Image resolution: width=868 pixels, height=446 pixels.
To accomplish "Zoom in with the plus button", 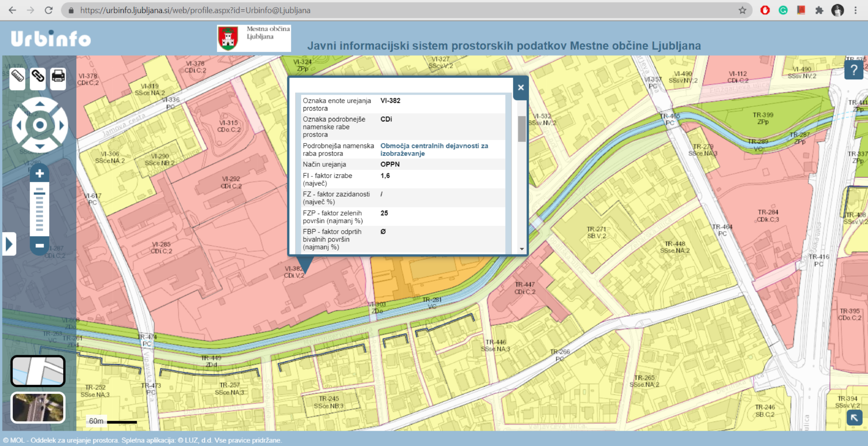I will click(39, 173).
